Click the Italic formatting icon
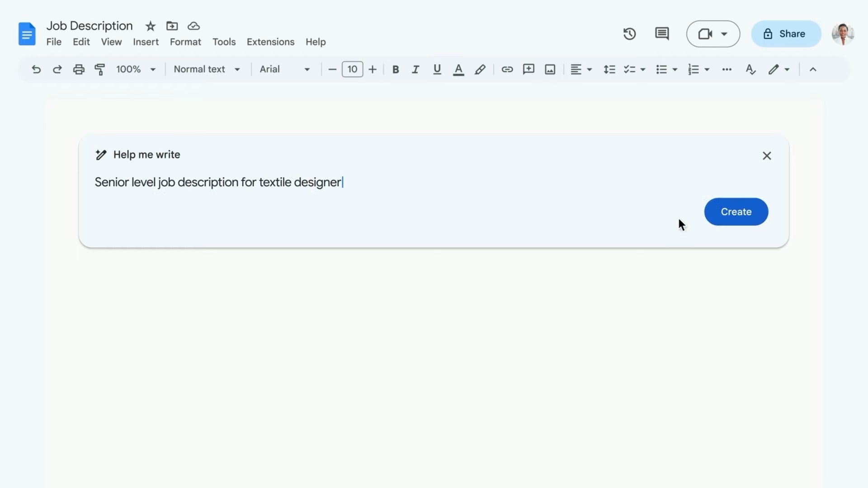The width and height of the screenshot is (868, 488). tap(415, 69)
